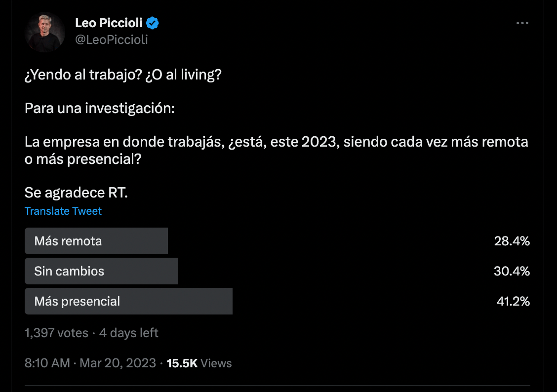View the 15.5K Views analytics link
The width and height of the screenshot is (557, 392).
(199, 363)
